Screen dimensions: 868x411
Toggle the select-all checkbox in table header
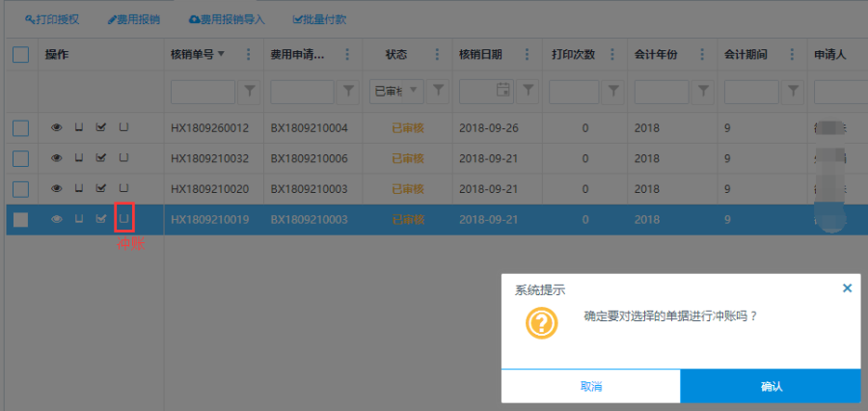[20, 54]
